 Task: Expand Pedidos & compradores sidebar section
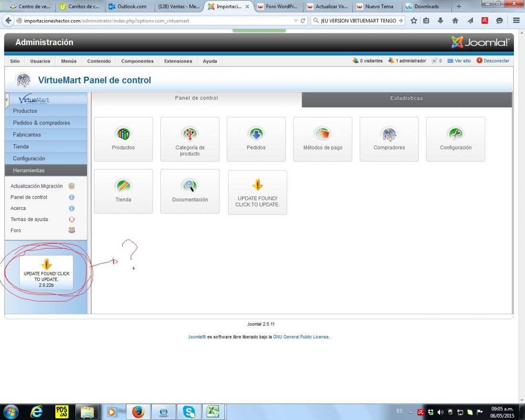pyautogui.click(x=46, y=123)
